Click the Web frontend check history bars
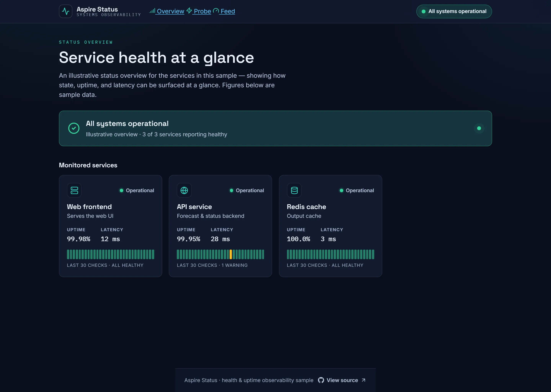The image size is (551, 392). click(x=111, y=254)
